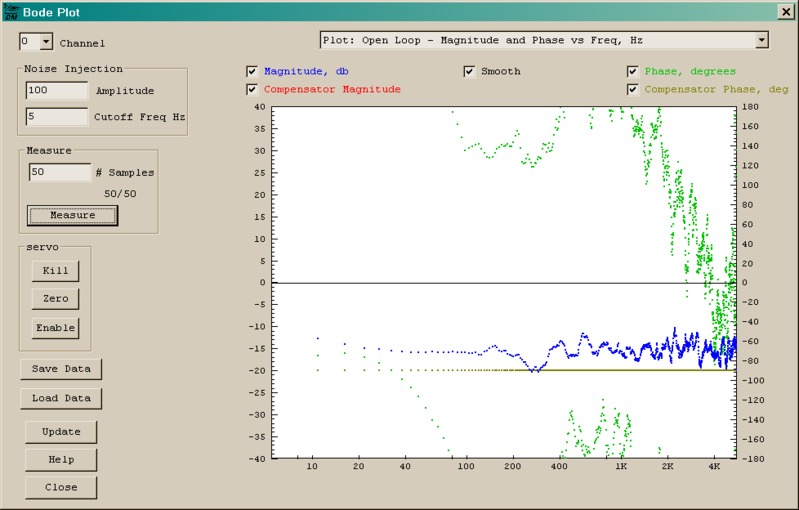This screenshot has height=510, width=799.
Task: Click the Bode Plot title bar icon
Action: tap(11, 12)
